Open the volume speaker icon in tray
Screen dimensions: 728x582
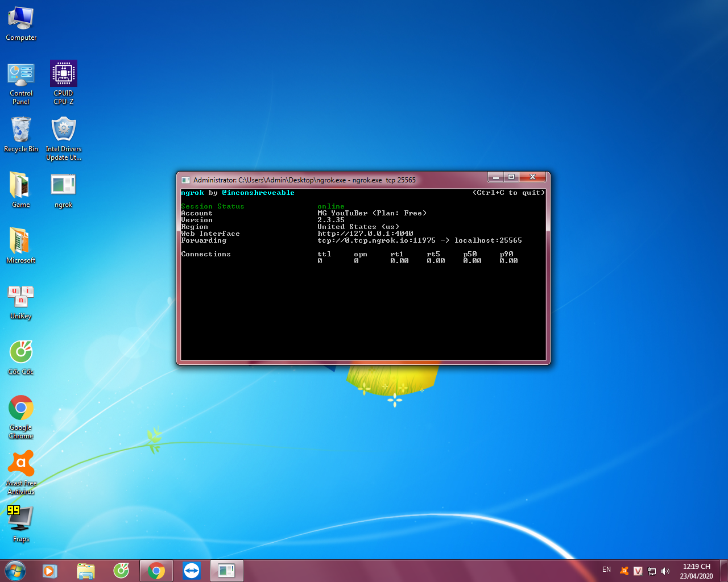coord(665,571)
